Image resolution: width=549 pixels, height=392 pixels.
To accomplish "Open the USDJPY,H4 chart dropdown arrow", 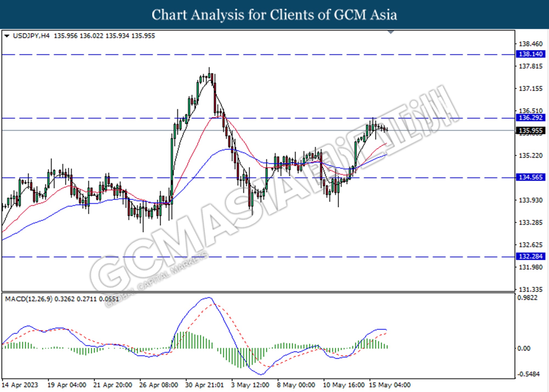I will (7, 36).
